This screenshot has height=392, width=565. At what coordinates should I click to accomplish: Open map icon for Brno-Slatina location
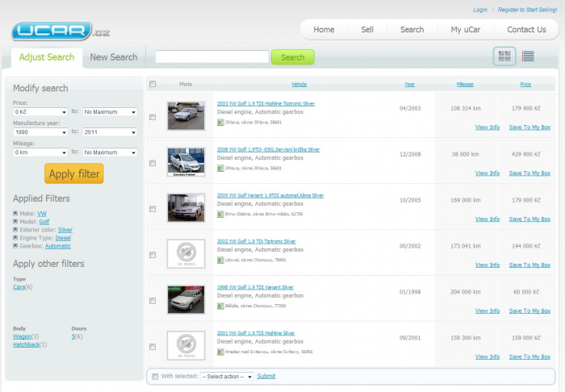[x=220, y=215]
